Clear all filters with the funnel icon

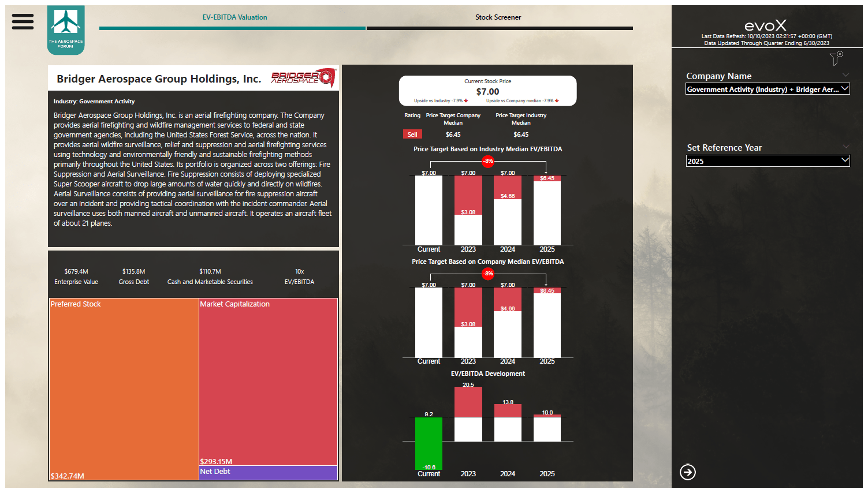coord(836,58)
